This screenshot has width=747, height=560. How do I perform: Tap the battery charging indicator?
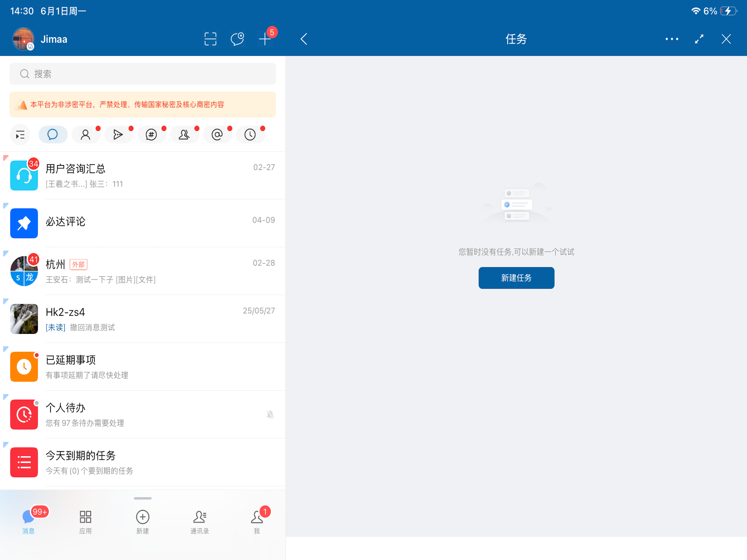(x=729, y=11)
